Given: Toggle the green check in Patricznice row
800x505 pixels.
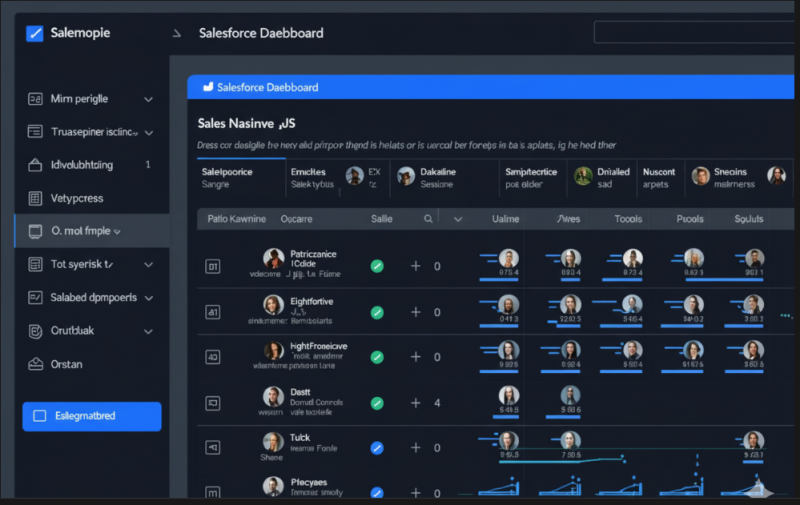Looking at the screenshot, I should pyautogui.click(x=377, y=266).
